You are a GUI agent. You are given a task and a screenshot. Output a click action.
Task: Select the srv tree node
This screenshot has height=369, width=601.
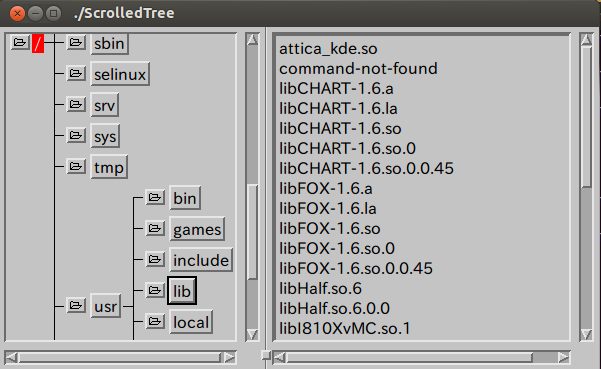tap(105, 105)
